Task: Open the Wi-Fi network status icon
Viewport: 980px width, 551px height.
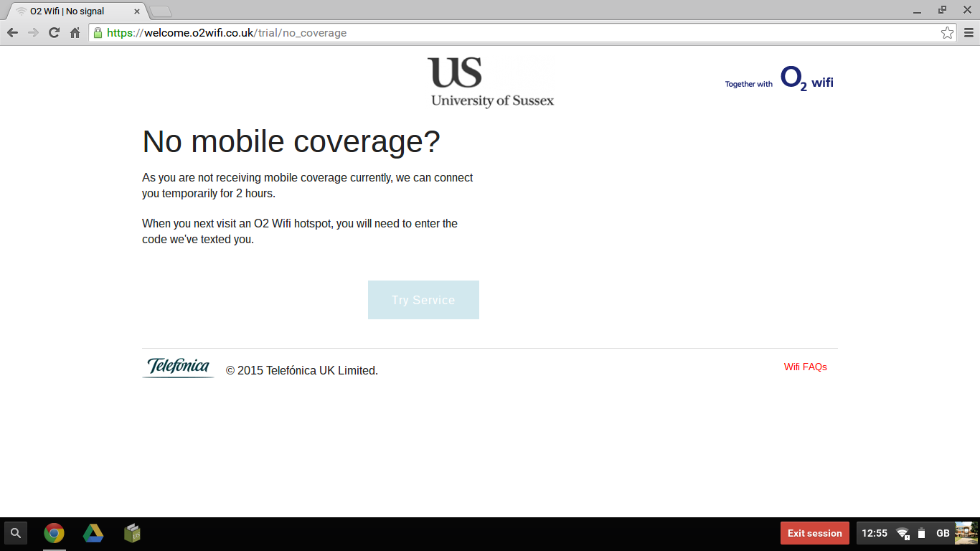Action: click(x=903, y=533)
